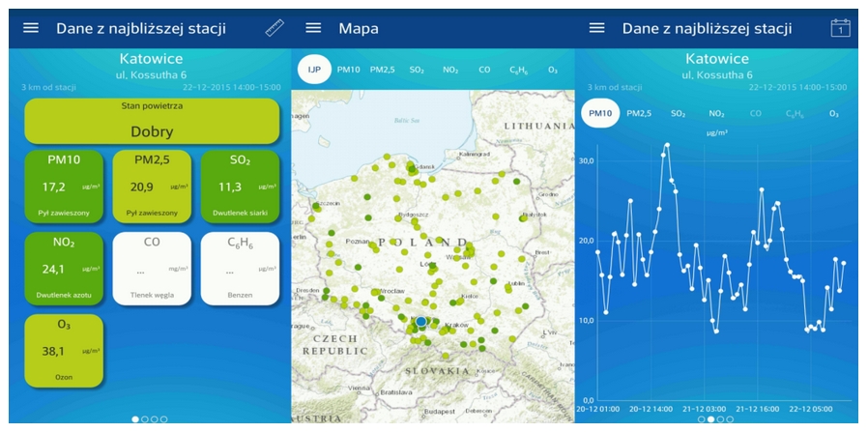This screenshot has height=432, width=868.
Task: Tap the 30,0 y-axis value on chart
Action: pyautogui.click(x=586, y=160)
